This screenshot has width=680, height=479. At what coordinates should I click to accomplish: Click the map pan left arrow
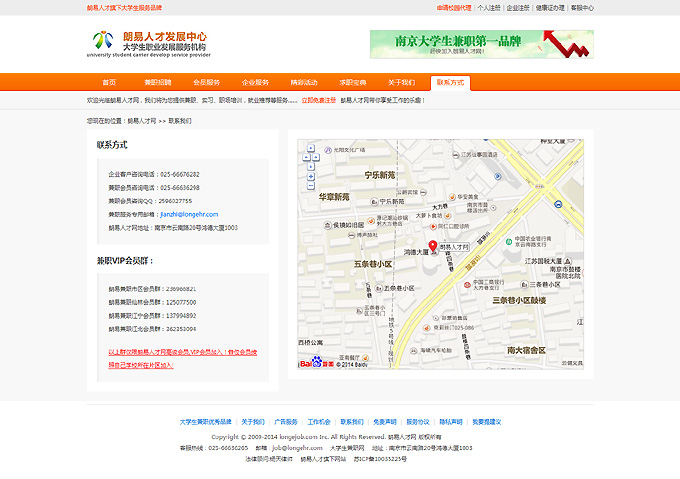(306, 157)
